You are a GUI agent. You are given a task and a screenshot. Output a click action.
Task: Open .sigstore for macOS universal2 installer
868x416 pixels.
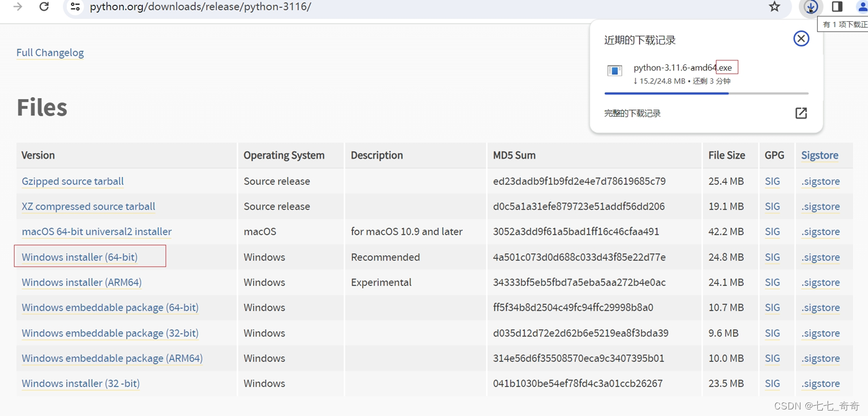821,231
